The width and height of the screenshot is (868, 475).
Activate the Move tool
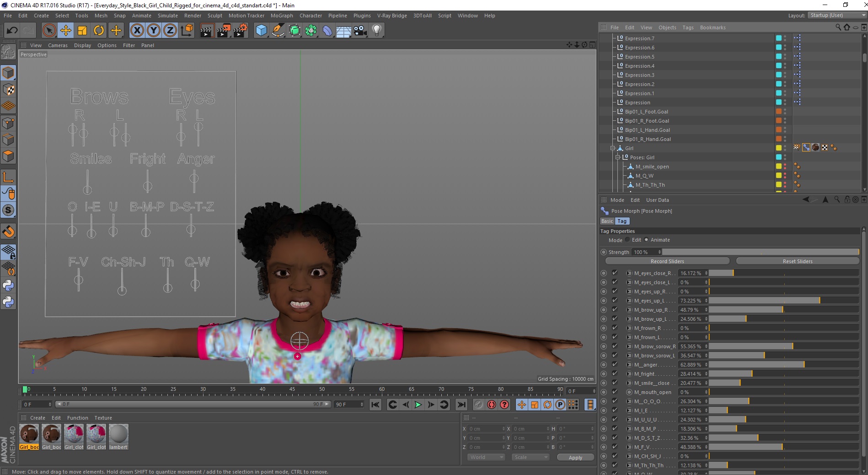click(66, 31)
